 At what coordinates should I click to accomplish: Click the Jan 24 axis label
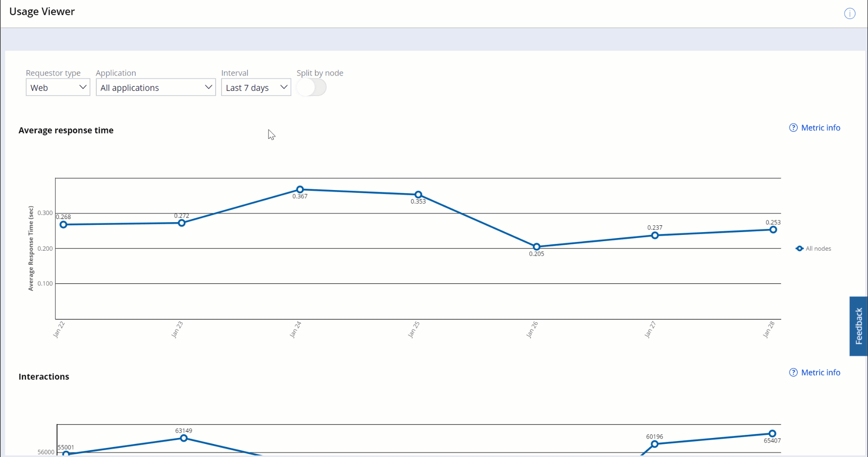(x=295, y=330)
